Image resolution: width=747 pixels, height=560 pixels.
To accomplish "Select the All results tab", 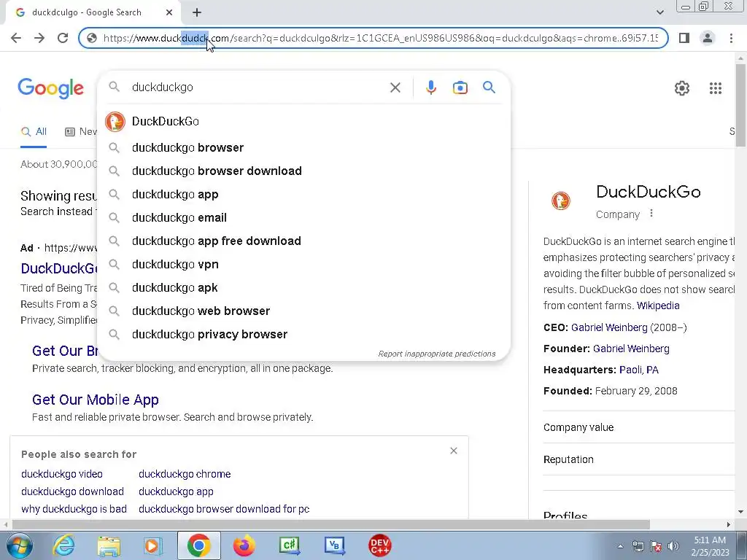I will (x=34, y=132).
